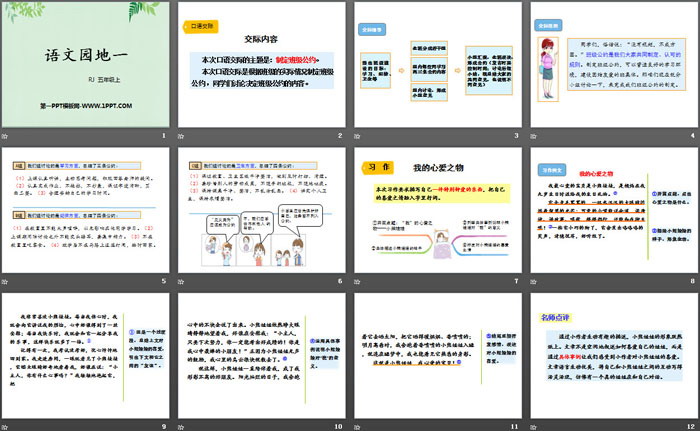700x431 pixels.
Task: Click the blue tag on slide 4
Action: pyautogui.click(x=548, y=25)
